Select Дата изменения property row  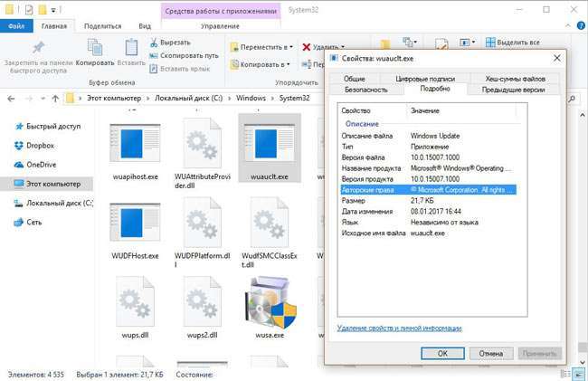(x=428, y=212)
